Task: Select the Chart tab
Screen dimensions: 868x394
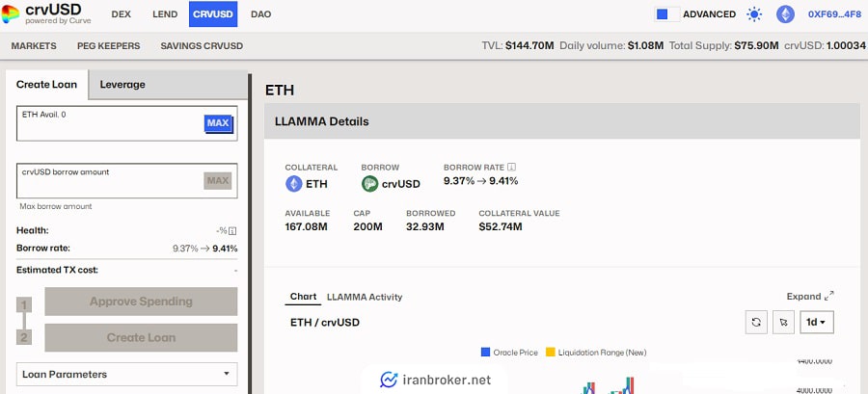Action: tap(304, 297)
